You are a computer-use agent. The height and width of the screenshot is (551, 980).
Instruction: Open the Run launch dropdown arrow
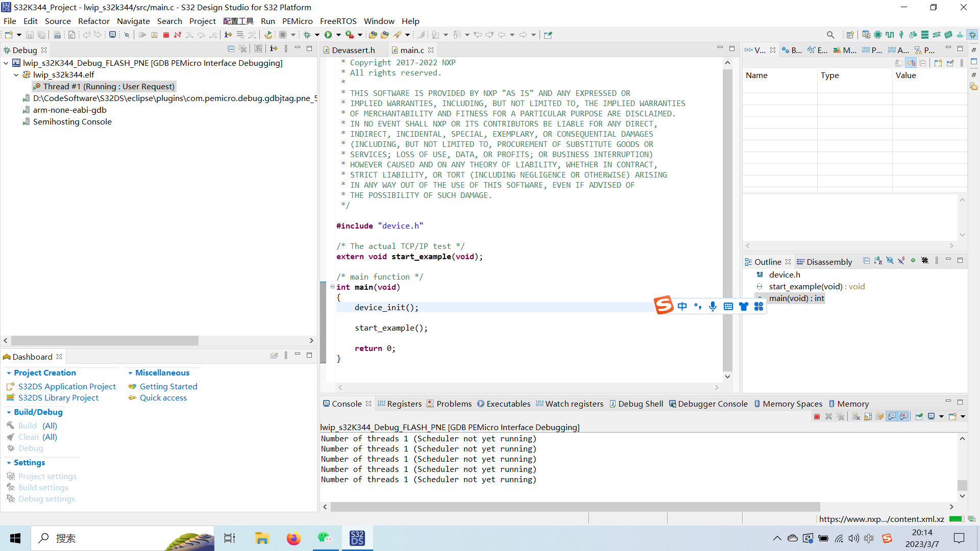point(338,35)
